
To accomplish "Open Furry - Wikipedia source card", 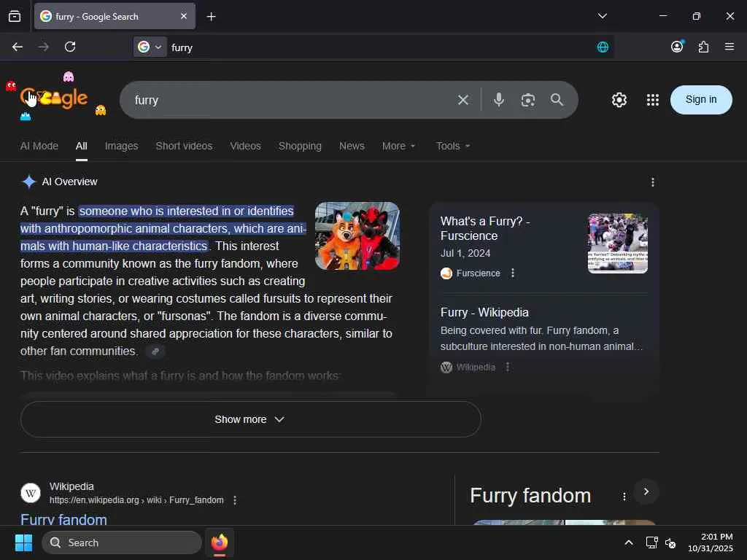I will pos(484,312).
